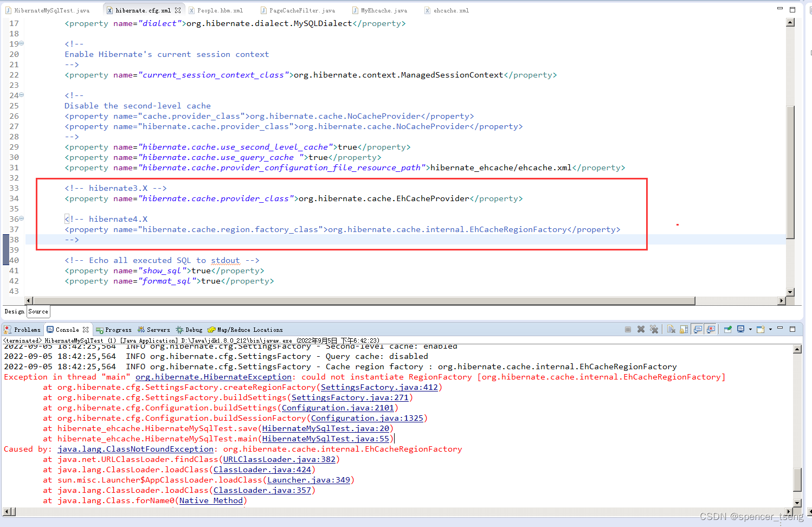
Task: Pin the Console view
Action: click(727, 329)
